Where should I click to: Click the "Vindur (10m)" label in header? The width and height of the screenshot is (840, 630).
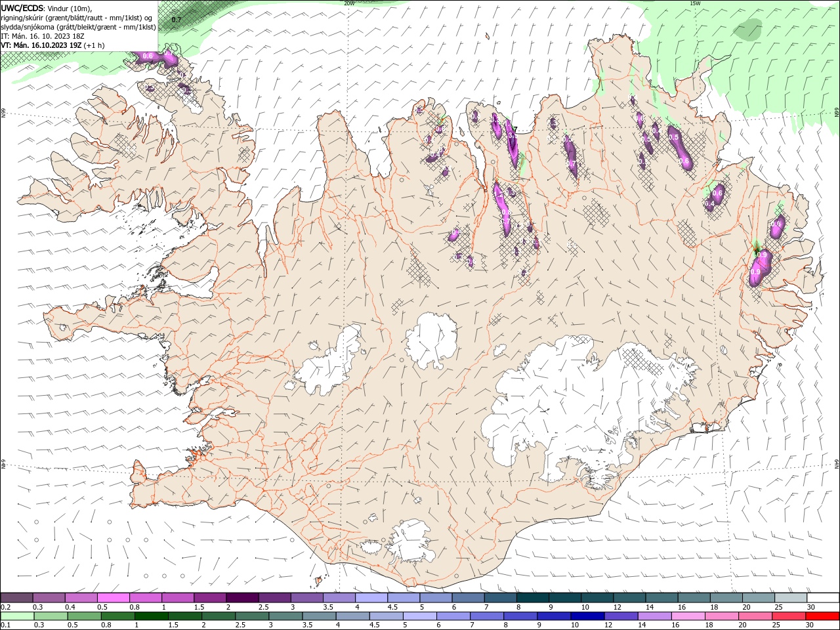70,9
